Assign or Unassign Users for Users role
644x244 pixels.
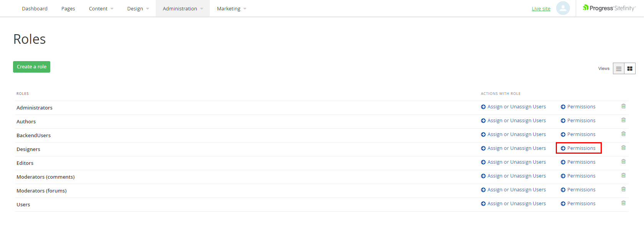pyautogui.click(x=513, y=204)
